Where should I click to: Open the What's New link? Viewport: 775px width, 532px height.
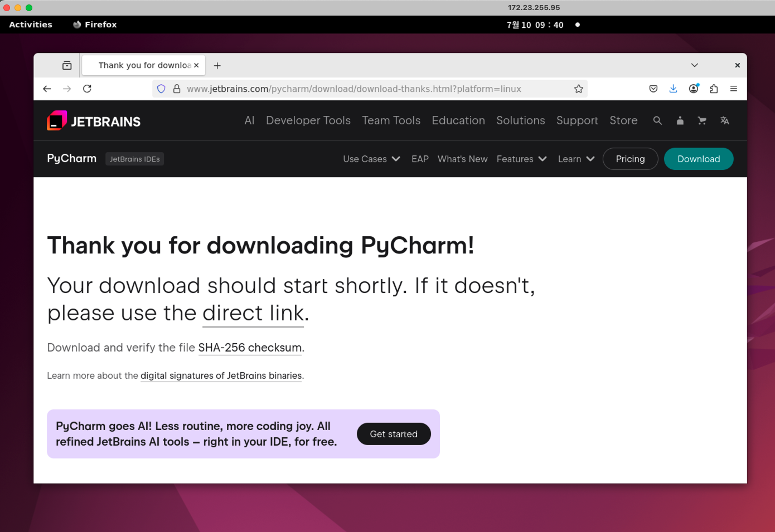(463, 159)
